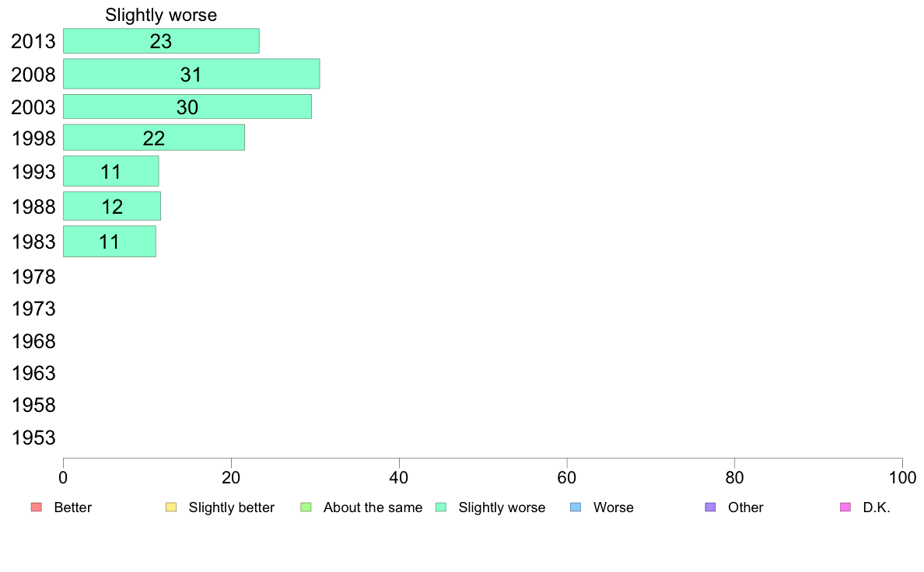Select the 1998 bar showing 22

154,138
